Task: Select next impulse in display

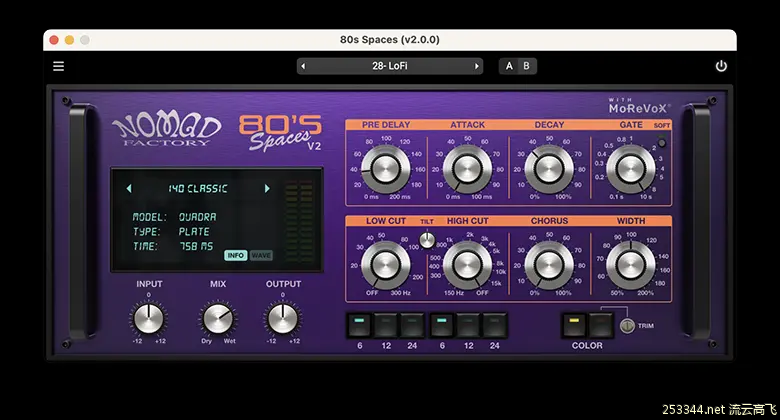Action: pos(267,189)
